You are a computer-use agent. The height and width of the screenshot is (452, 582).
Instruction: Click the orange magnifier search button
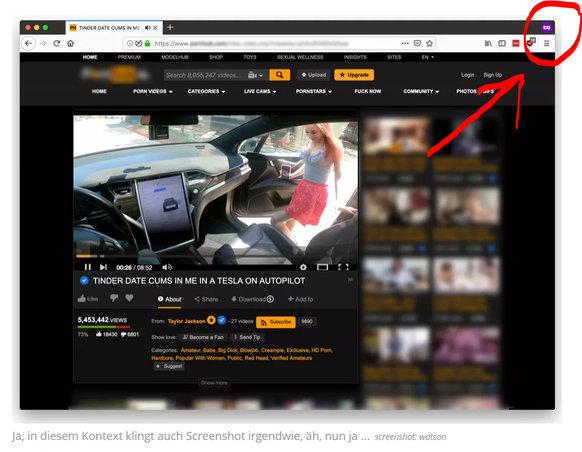279,75
